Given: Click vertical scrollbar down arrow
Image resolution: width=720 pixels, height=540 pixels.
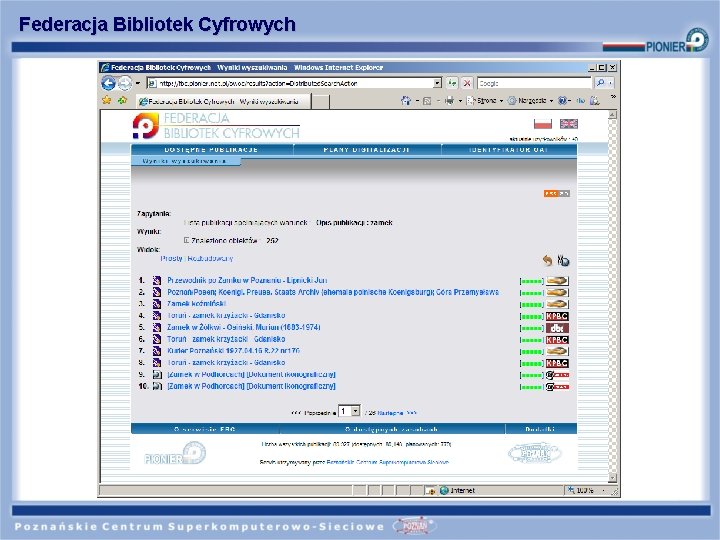Looking at the screenshot, I should click(612, 478).
